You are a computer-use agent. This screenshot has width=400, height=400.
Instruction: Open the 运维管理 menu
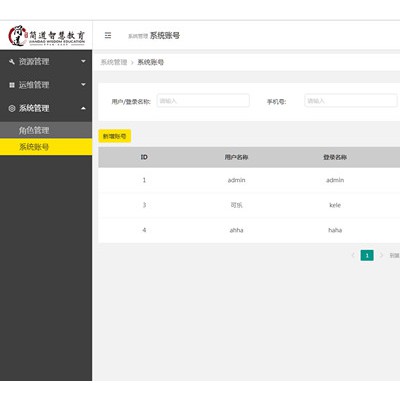[46, 85]
